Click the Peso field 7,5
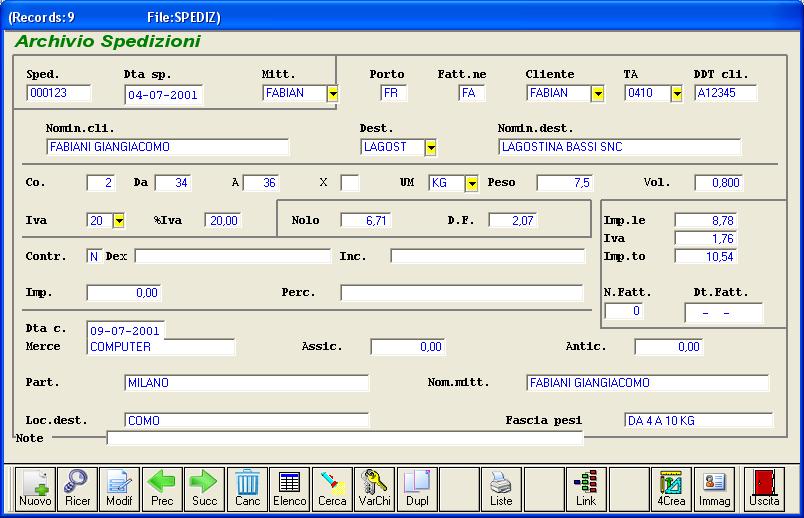 (x=565, y=183)
